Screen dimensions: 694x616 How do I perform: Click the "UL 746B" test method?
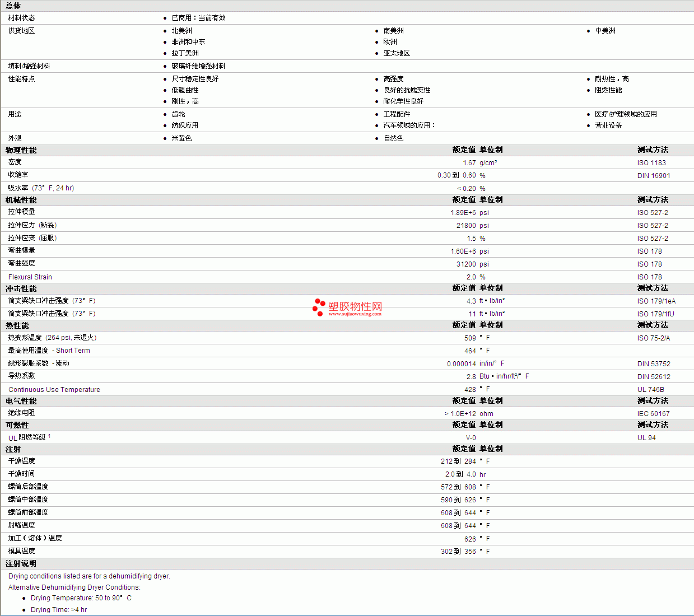(651, 390)
